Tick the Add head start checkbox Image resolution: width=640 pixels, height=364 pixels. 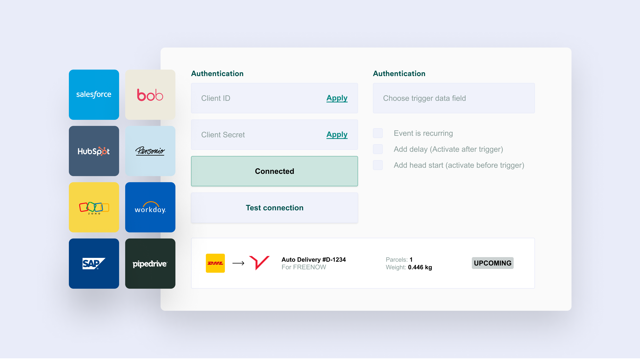[378, 165]
